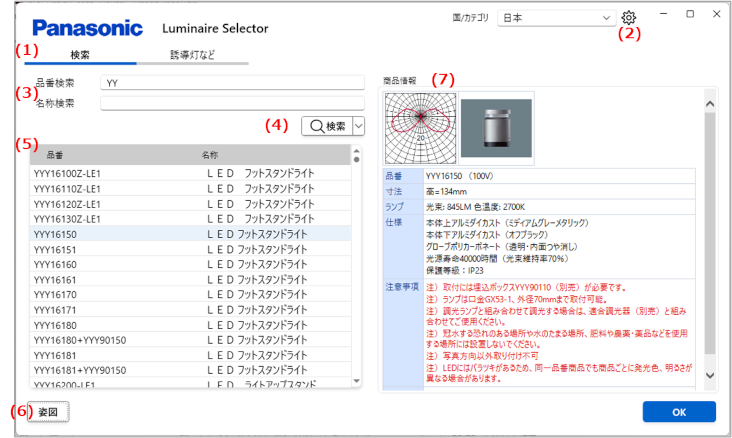Open the 国/カテゴリ 日本 dropdown
The width and height of the screenshot is (732, 438).
[557, 18]
